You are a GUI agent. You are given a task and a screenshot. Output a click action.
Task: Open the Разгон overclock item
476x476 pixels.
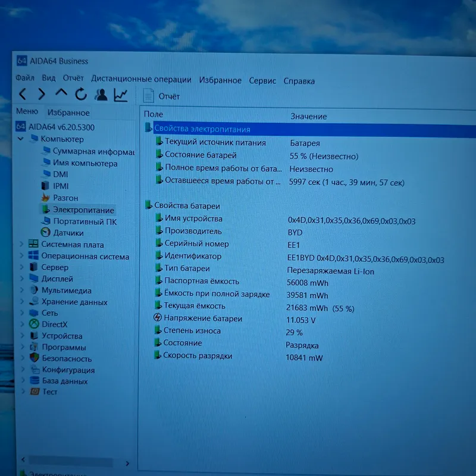click(x=60, y=198)
